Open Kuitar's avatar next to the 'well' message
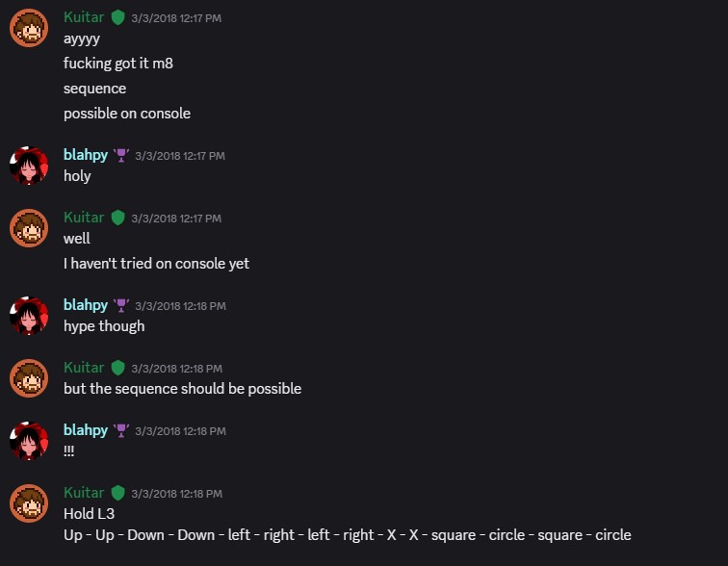The width and height of the screenshot is (728, 566). coord(29,228)
